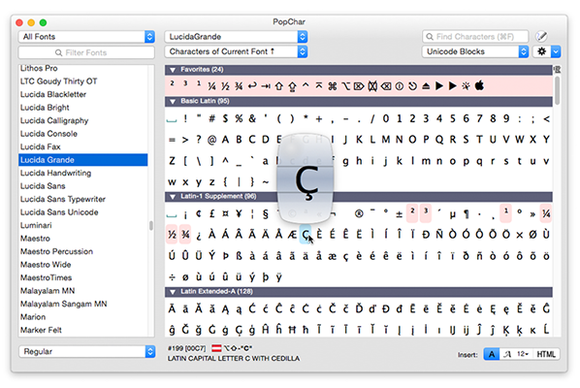This screenshot has width=580, height=388.
Task: Pick the return arrow symbol in Favorites
Action: click(252, 86)
